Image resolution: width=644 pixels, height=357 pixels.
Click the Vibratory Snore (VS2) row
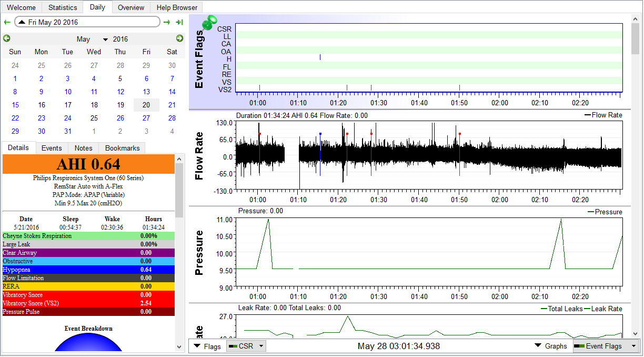click(x=88, y=303)
